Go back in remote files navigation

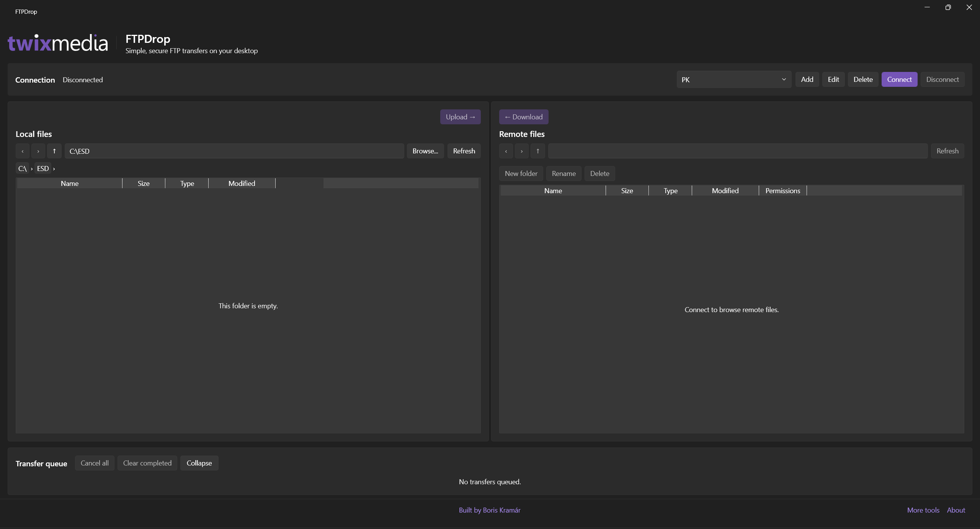(x=506, y=151)
